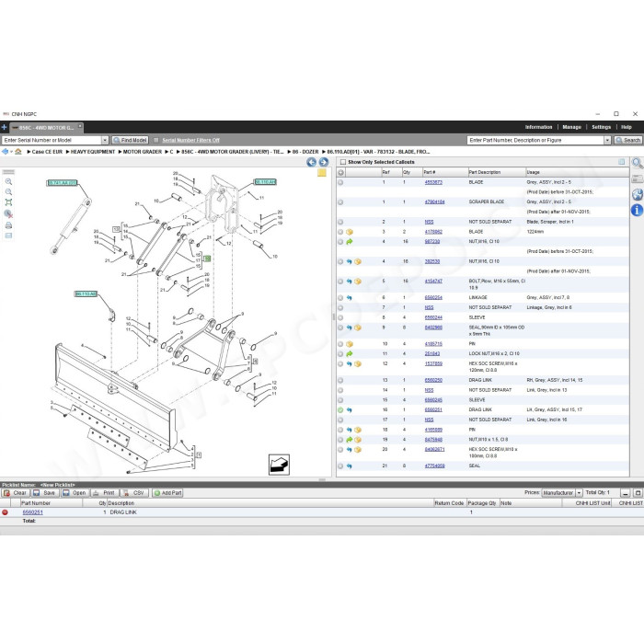Open the magnifier search sidebar icon
The width and height of the screenshot is (644, 644).
pos(637,163)
